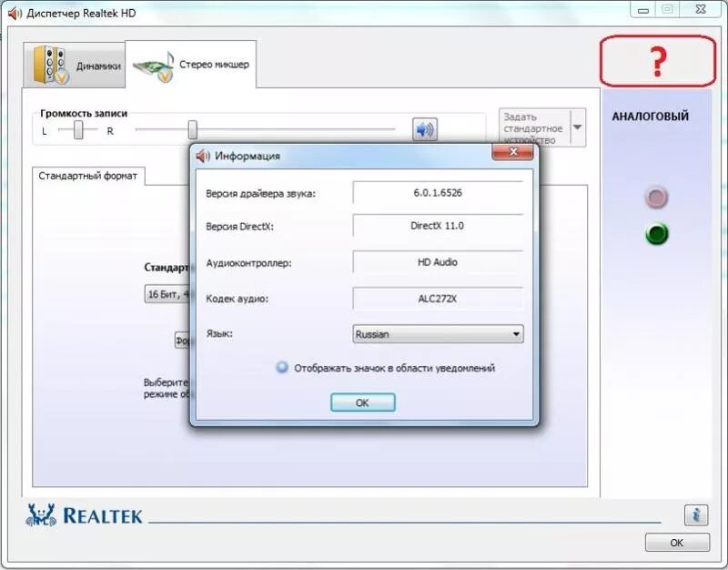Open the Стандартный формат tab
The width and height of the screenshot is (728, 570).
tap(88, 176)
